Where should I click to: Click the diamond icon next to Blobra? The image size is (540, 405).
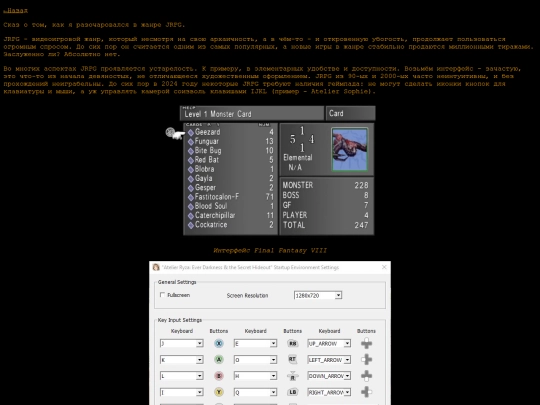190,169
